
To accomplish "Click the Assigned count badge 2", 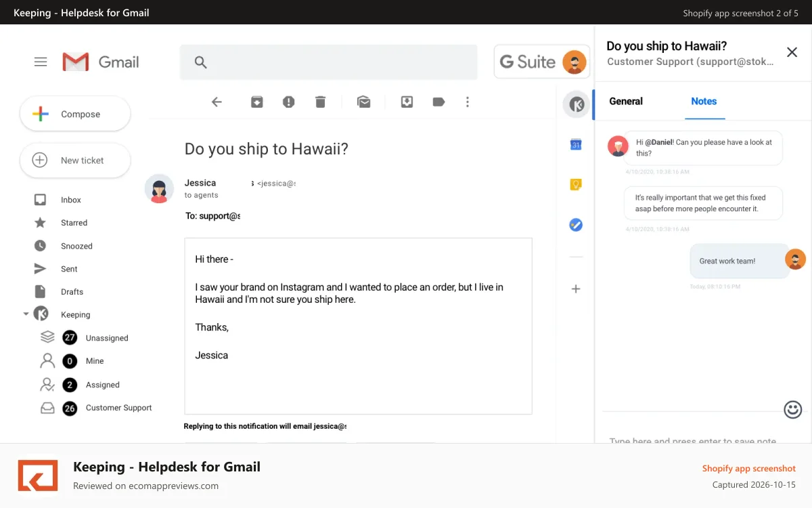I will tap(70, 385).
